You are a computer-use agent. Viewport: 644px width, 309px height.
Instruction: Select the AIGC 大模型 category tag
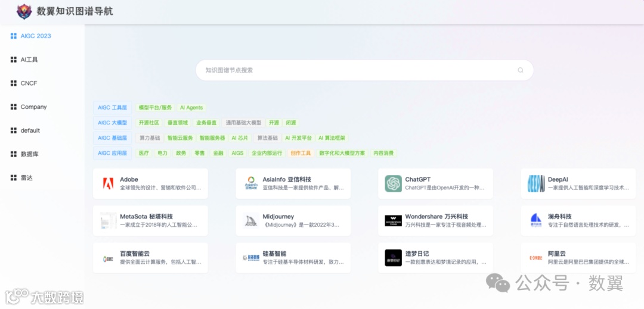(112, 123)
